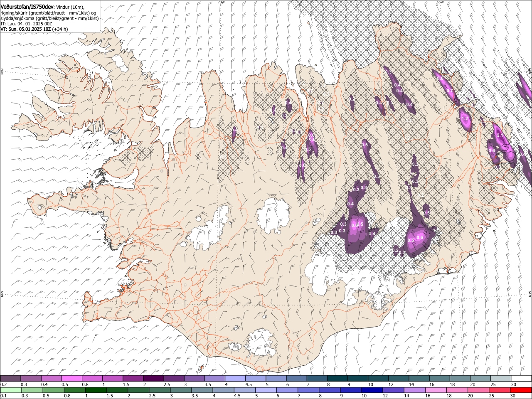Click the '1.2' snowfall value in the northeast

click(x=465, y=119)
